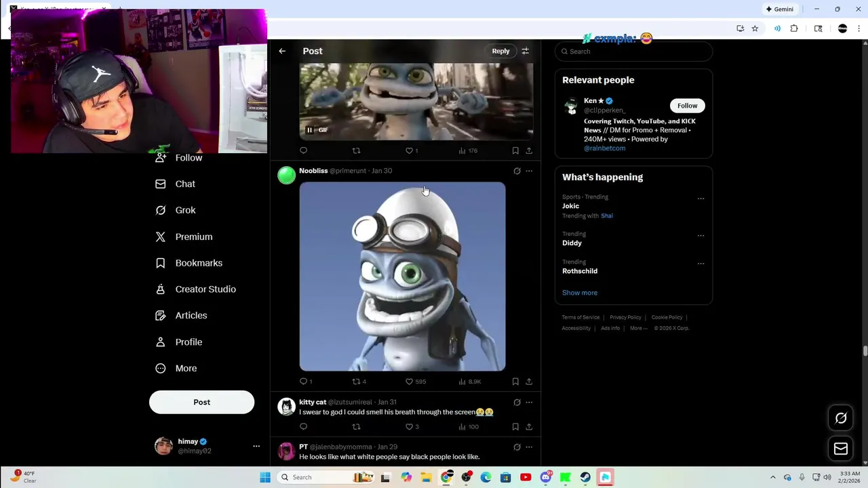Image resolution: width=868 pixels, height=488 pixels.
Task: Open account switcher dots beside himay
Action: 256,446
